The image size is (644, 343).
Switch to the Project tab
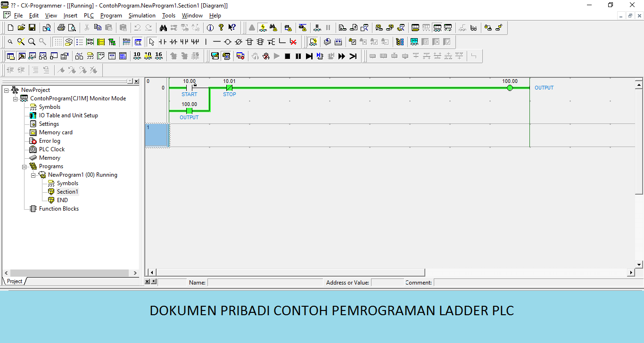[14, 281]
